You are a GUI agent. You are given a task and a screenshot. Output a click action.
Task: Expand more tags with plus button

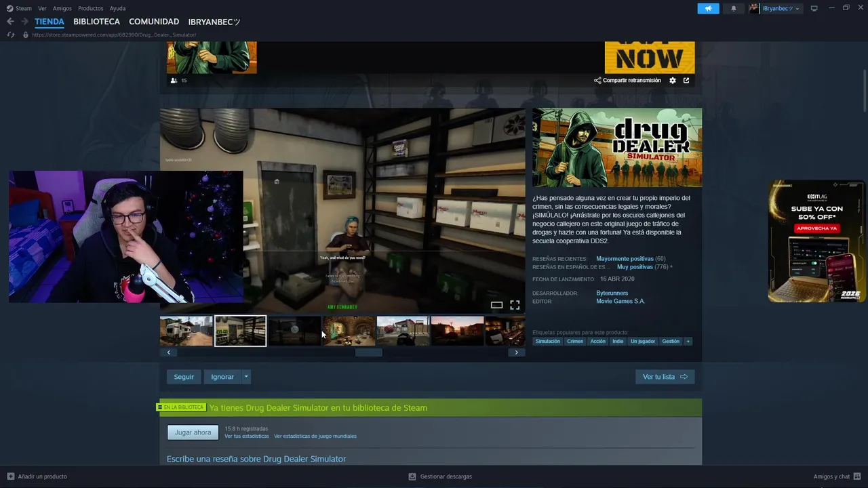[x=688, y=341]
